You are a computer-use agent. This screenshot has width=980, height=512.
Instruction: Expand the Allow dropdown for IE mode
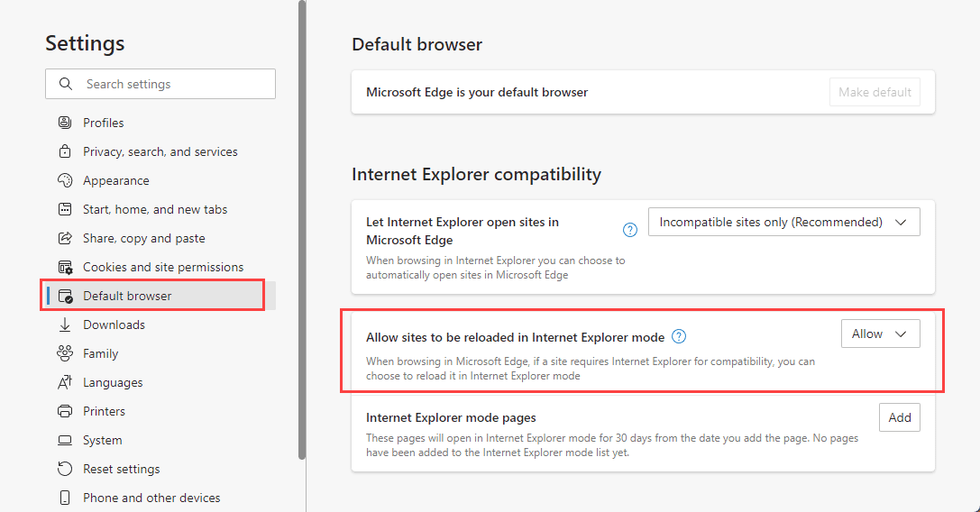[880, 334]
